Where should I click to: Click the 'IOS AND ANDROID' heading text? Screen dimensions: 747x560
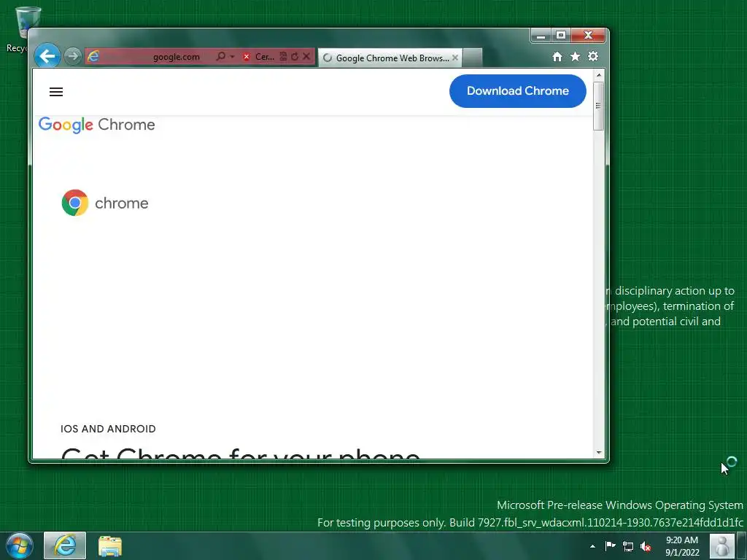click(108, 429)
